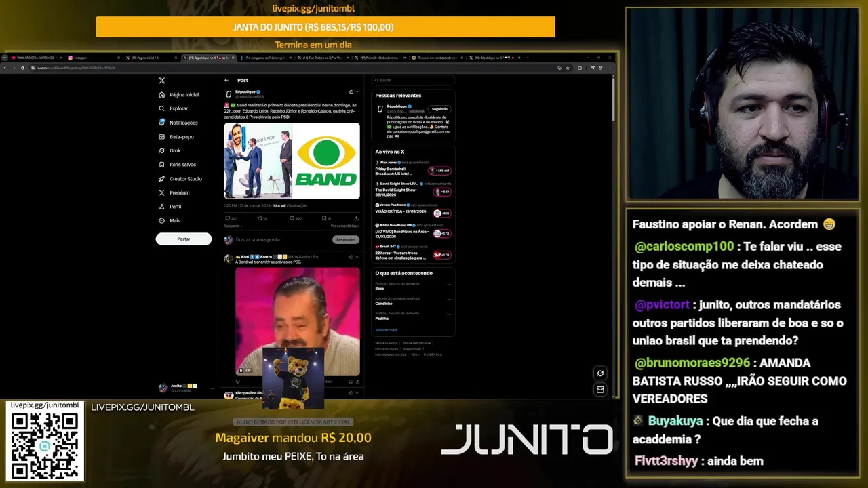Click Ver comentários link

345,226
